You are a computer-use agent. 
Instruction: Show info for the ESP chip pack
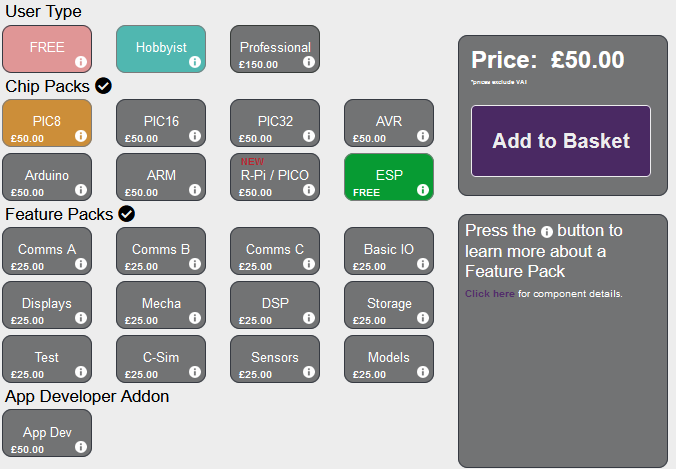pos(423,190)
